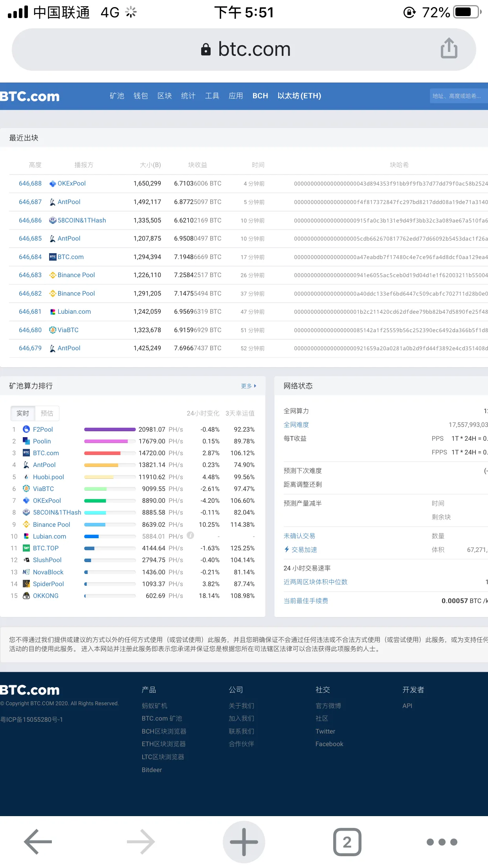Open block height 646,688 link
This screenshot has height=868, width=488.
pyautogui.click(x=30, y=184)
